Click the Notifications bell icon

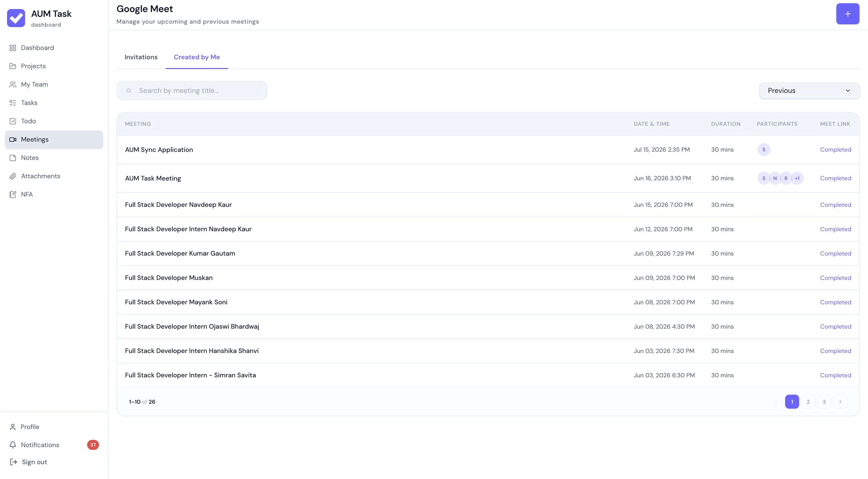pyautogui.click(x=13, y=445)
